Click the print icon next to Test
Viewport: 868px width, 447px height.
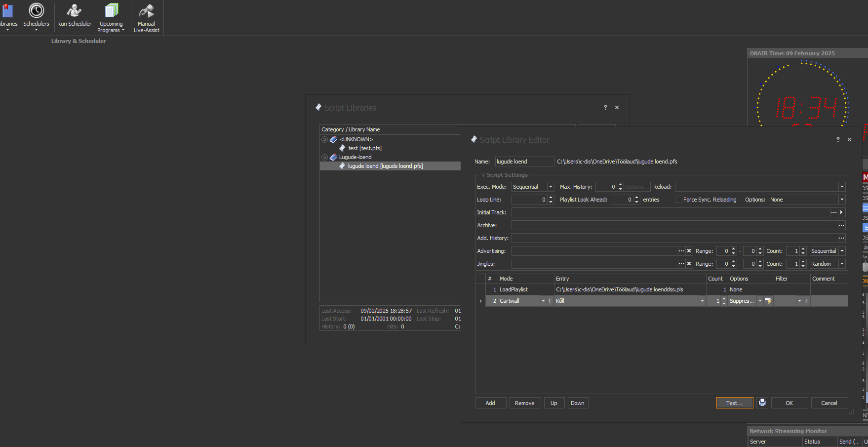click(x=762, y=403)
